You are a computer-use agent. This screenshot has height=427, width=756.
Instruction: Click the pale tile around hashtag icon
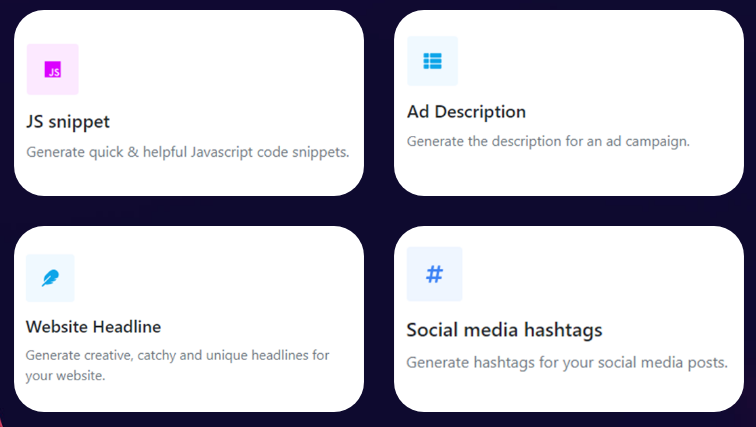click(434, 274)
